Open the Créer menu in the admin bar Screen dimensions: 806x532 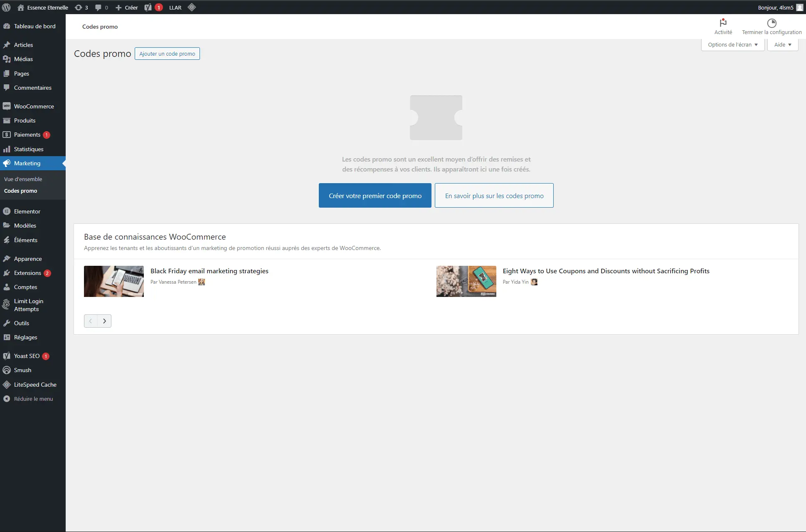pos(127,7)
